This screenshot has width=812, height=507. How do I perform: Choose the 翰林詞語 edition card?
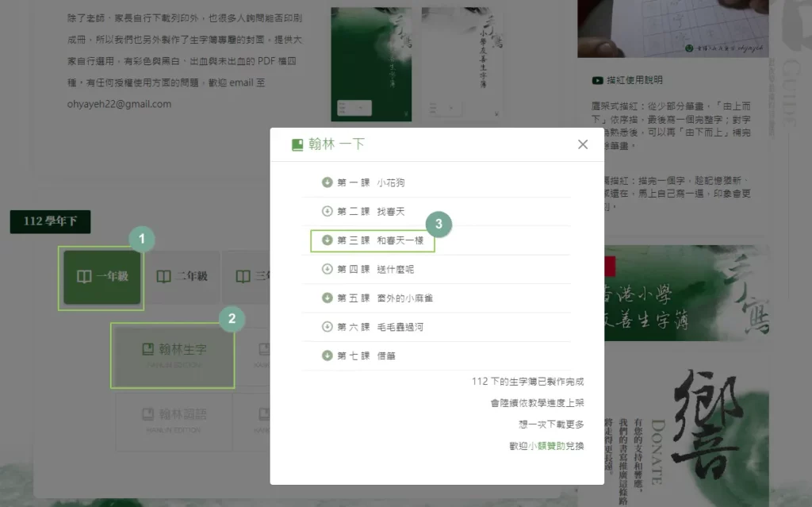pyautogui.click(x=174, y=421)
